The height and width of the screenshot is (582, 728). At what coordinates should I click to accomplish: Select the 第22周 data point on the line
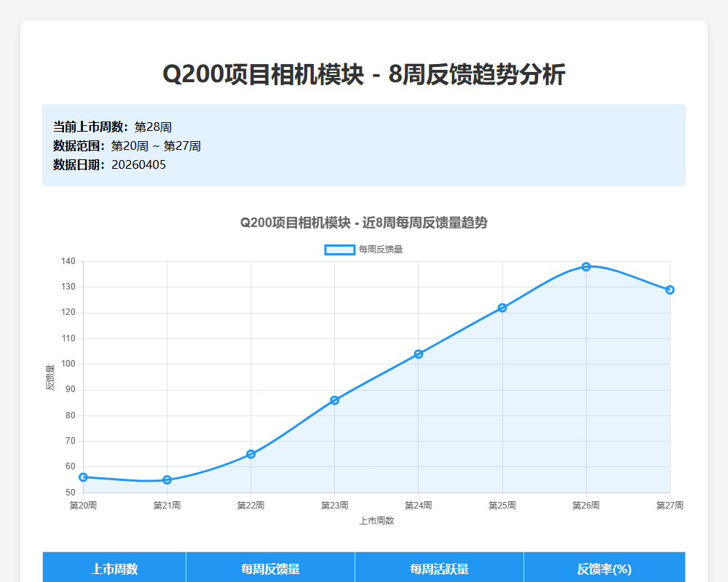click(250, 454)
